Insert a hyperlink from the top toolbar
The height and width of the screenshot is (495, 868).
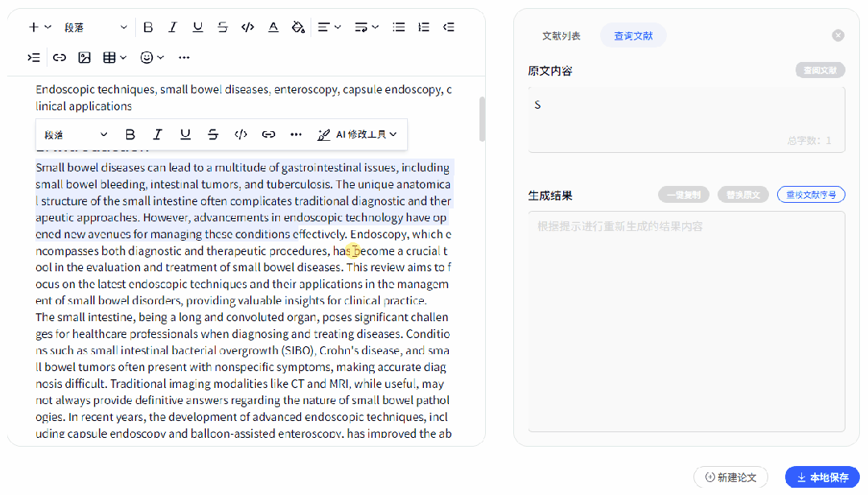click(60, 58)
